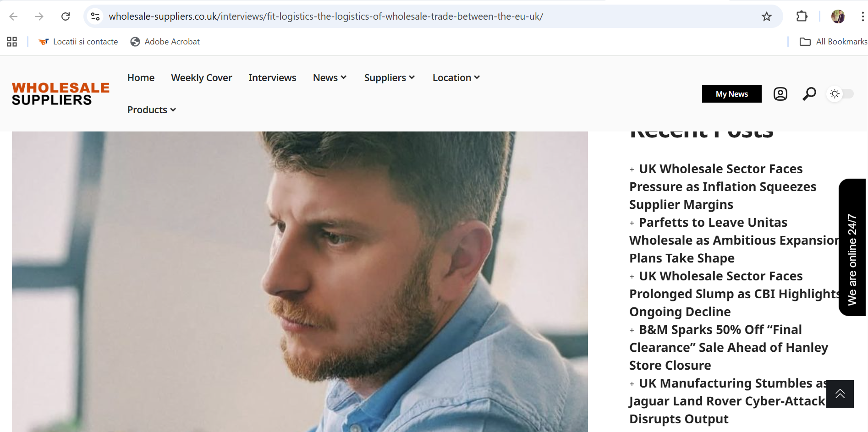Go to the Interviews menu item
The width and height of the screenshot is (868, 432).
[272, 78]
